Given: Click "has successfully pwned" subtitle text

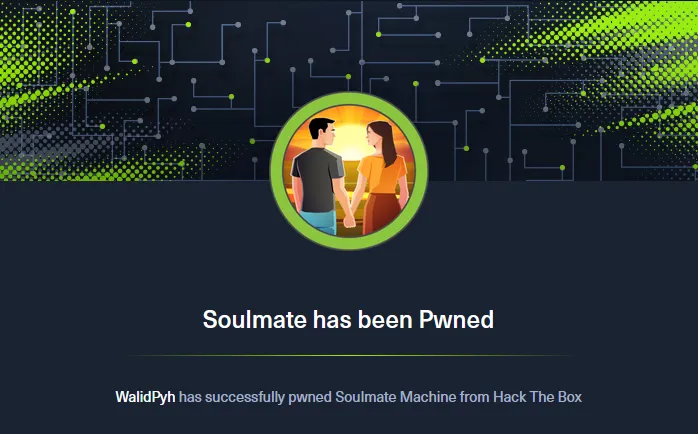Looking at the screenshot, I should (255, 397).
